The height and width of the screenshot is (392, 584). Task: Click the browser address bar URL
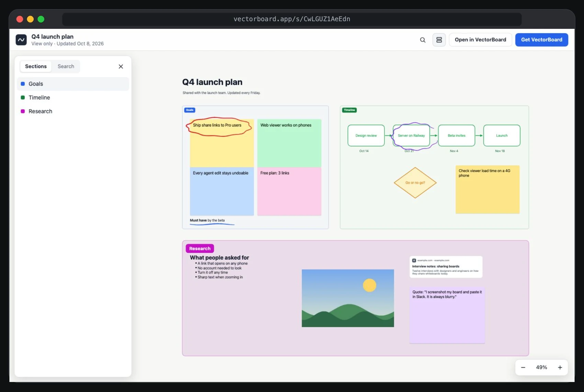pos(292,19)
